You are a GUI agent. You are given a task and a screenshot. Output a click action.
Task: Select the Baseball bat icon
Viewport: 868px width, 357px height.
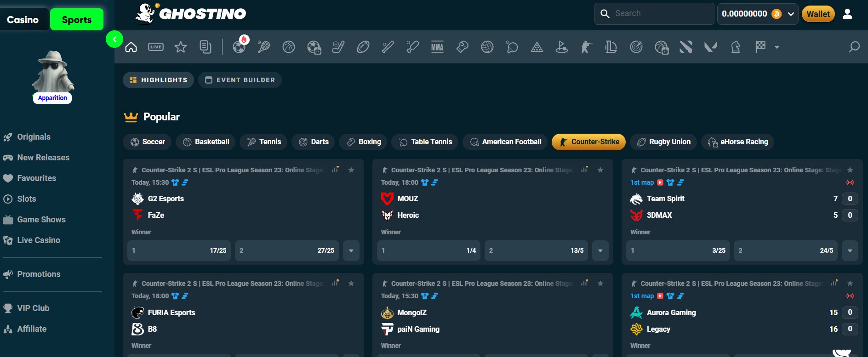pyautogui.click(x=388, y=47)
